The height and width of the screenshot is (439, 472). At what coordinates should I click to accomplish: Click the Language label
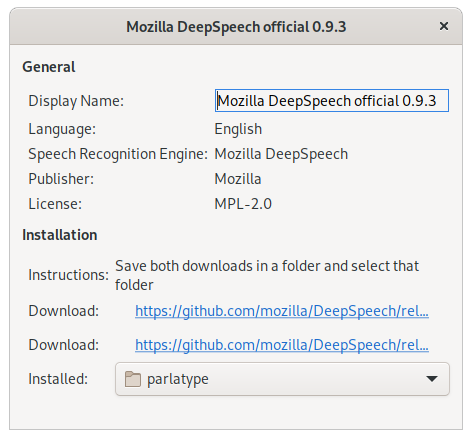click(x=62, y=129)
